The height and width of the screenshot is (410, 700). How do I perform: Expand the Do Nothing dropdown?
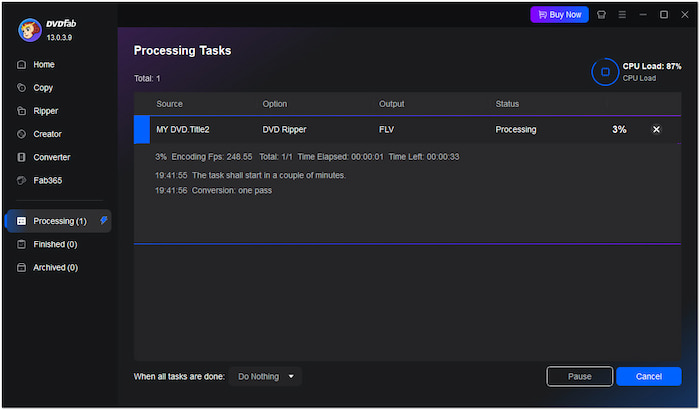(x=265, y=376)
